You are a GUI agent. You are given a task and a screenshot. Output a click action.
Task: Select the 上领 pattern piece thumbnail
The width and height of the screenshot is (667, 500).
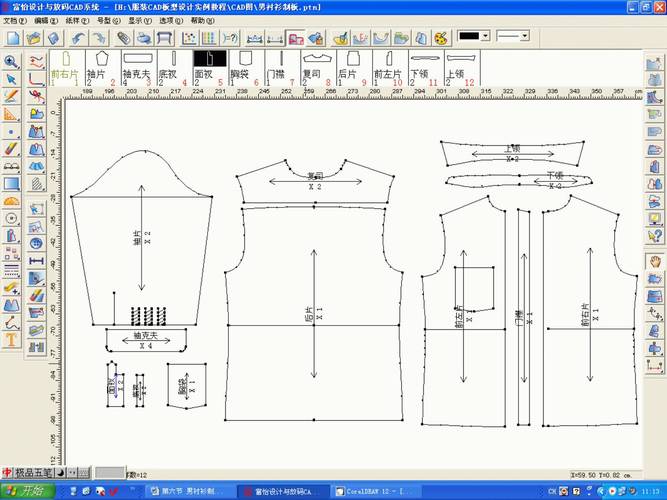(x=462, y=68)
